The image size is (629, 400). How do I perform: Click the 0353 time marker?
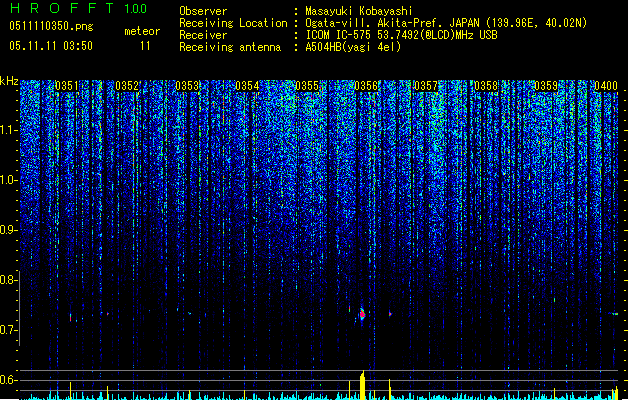click(187, 86)
